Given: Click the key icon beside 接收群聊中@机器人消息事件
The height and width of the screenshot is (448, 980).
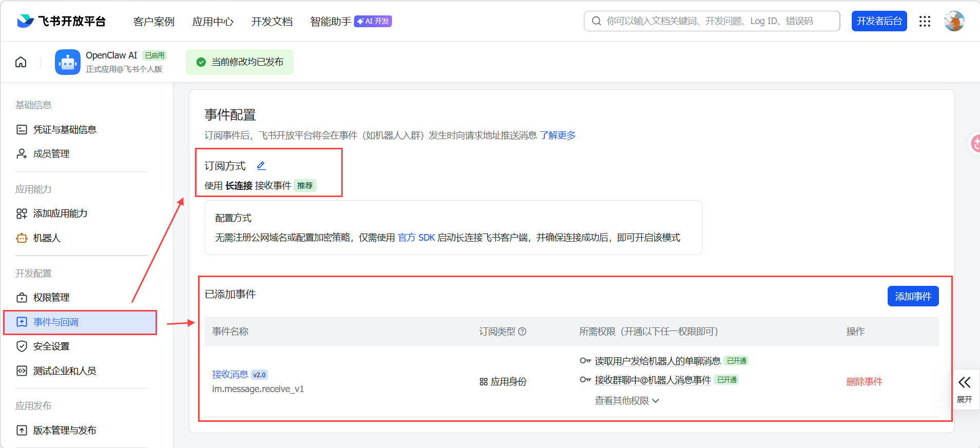Looking at the screenshot, I should tap(585, 380).
